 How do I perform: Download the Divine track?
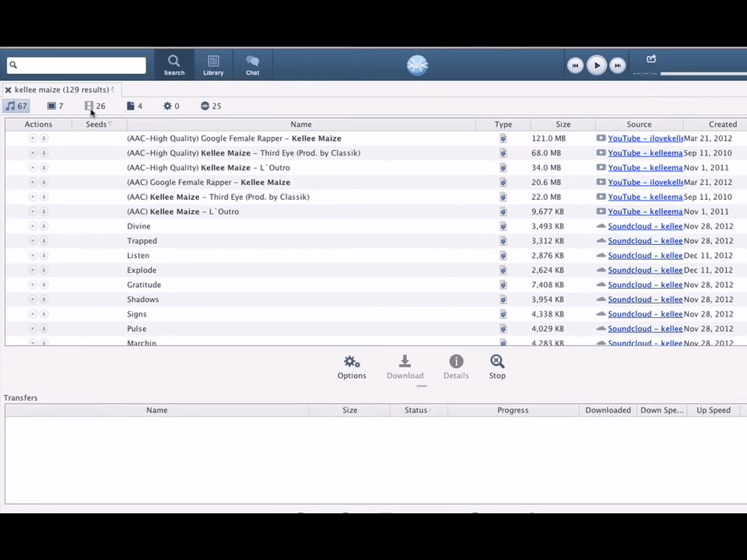44,226
